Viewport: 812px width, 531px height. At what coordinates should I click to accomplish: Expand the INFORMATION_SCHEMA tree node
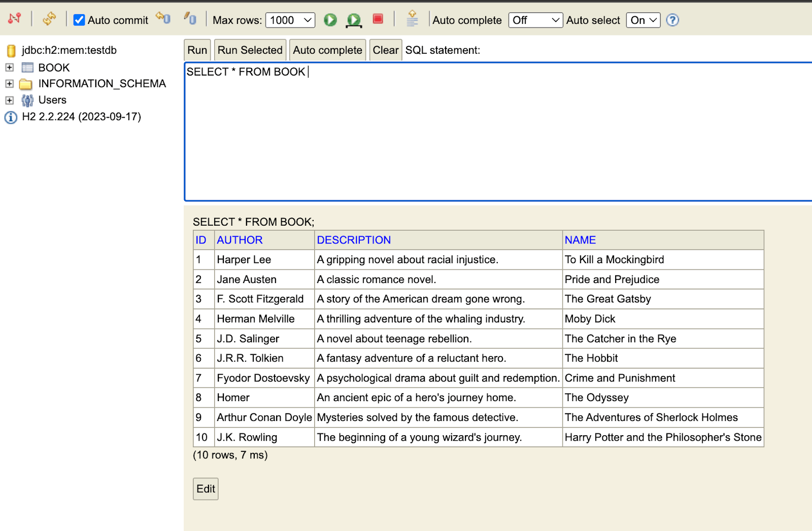(9, 84)
